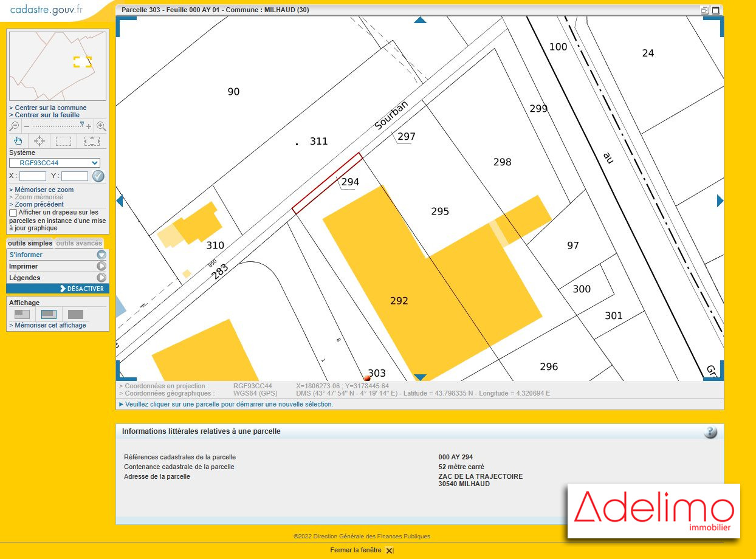Screen dimensions: 756x559
Task: Expand the Légendes section
Action: point(101,278)
